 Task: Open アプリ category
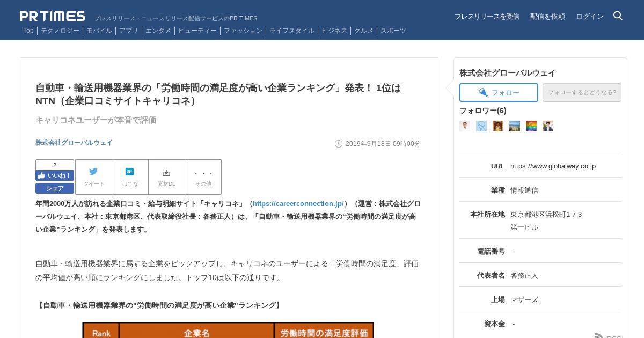[129, 31]
